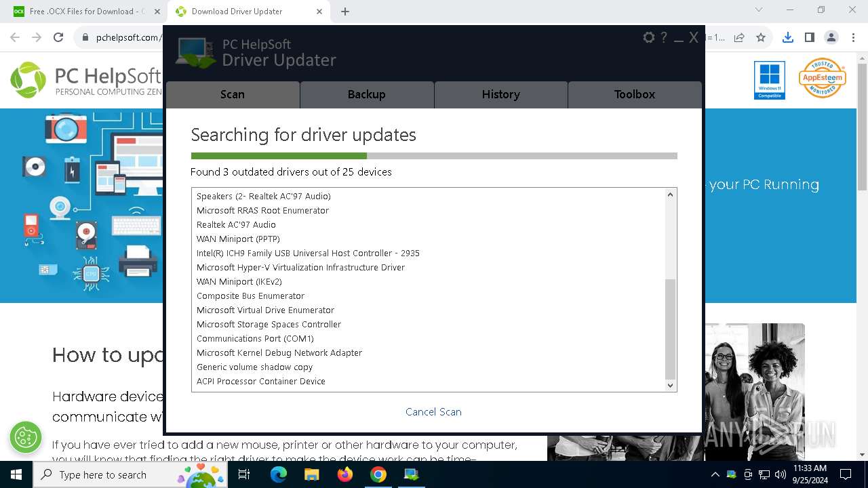Select WAN Miniport (PPTP) row

pyautogui.click(x=428, y=239)
